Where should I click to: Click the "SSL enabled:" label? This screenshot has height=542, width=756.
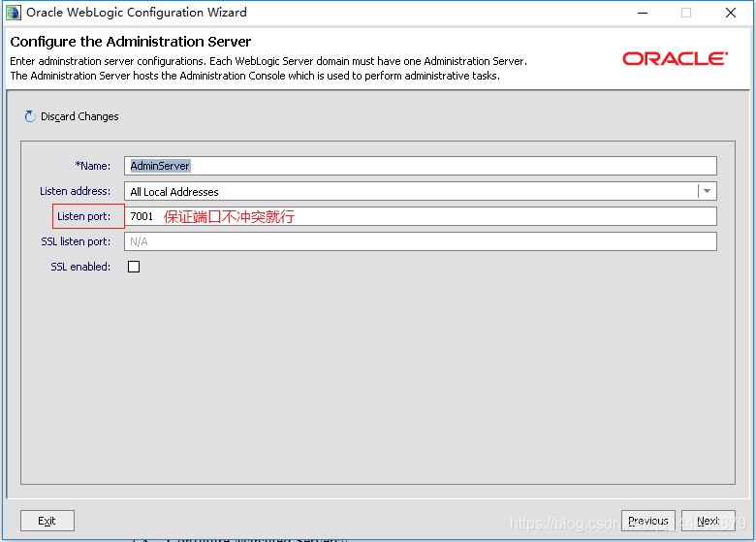tap(80, 267)
